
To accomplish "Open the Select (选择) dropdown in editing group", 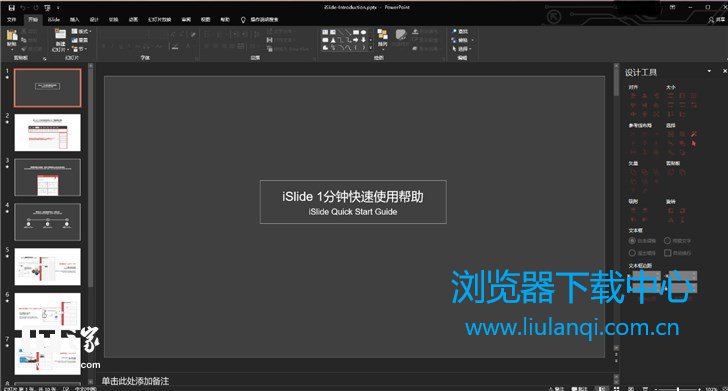I will 462,49.
